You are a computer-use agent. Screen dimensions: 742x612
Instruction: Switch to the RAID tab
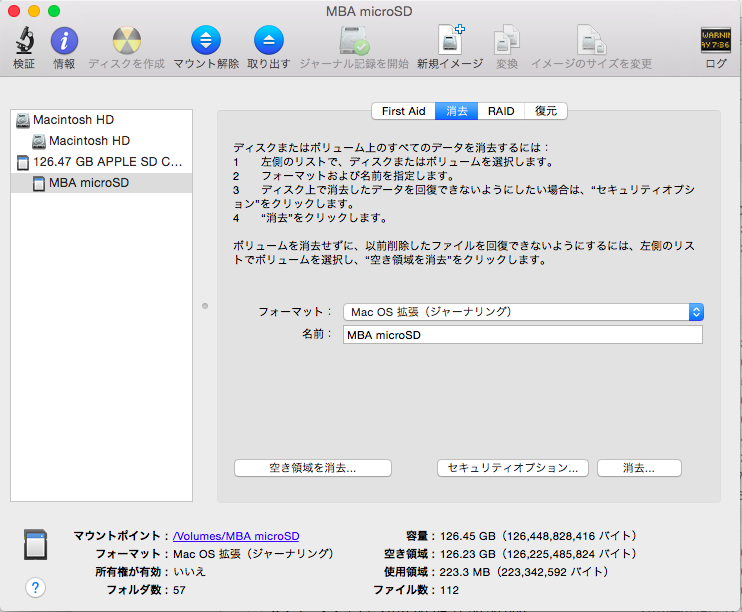[501, 111]
